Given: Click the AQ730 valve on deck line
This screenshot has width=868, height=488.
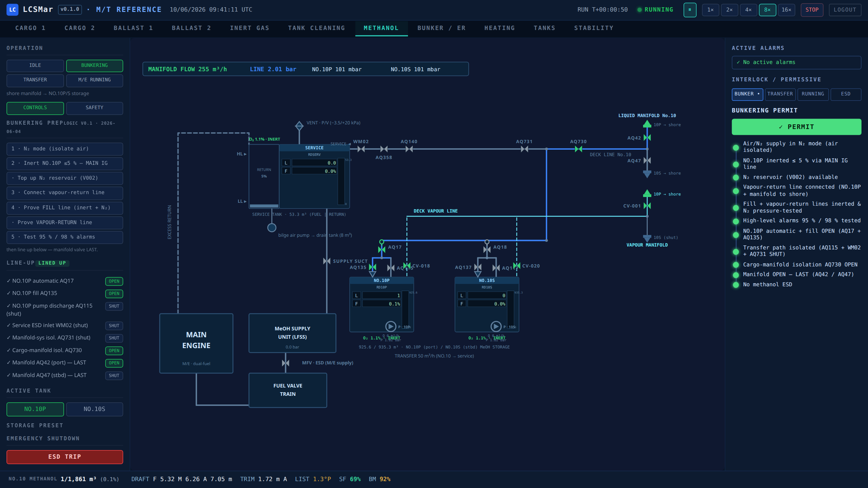Looking at the screenshot, I should coord(578,149).
